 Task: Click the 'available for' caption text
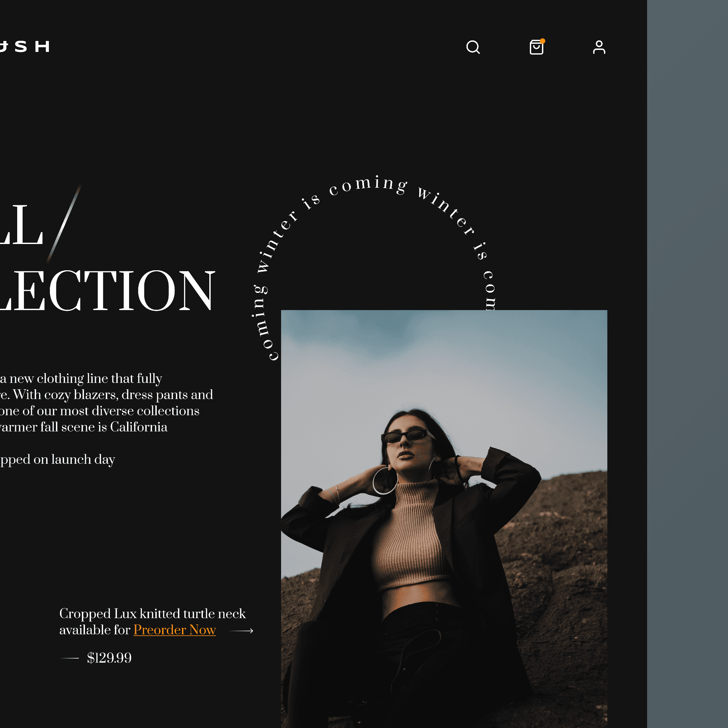point(95,630)
